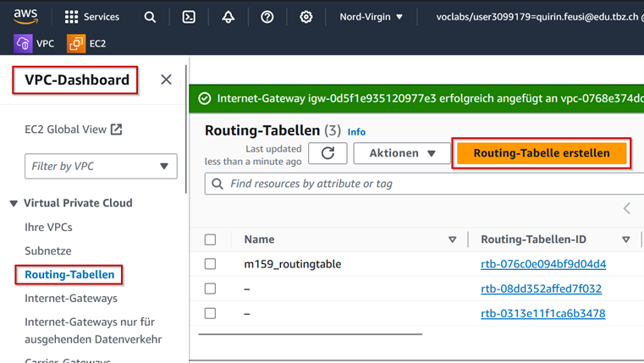
Task: Open Internet-Gateways in sidebar
Action: pos(71,298)
